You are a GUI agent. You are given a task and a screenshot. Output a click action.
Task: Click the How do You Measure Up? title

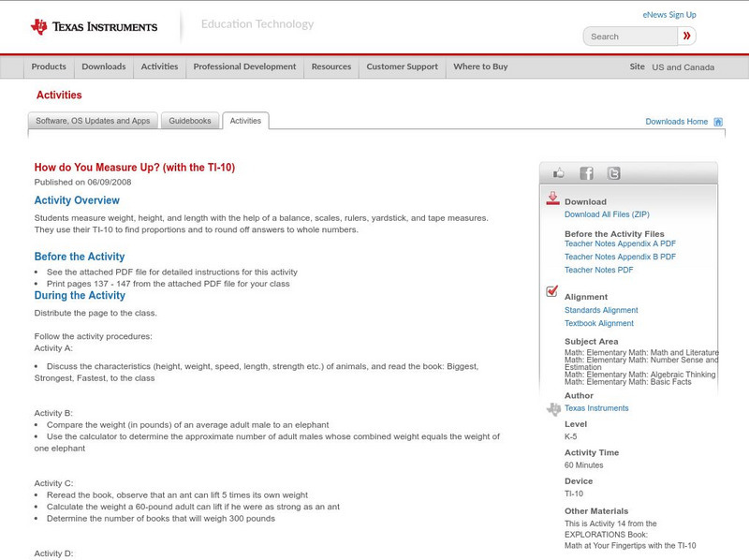(x=134, y=168)
